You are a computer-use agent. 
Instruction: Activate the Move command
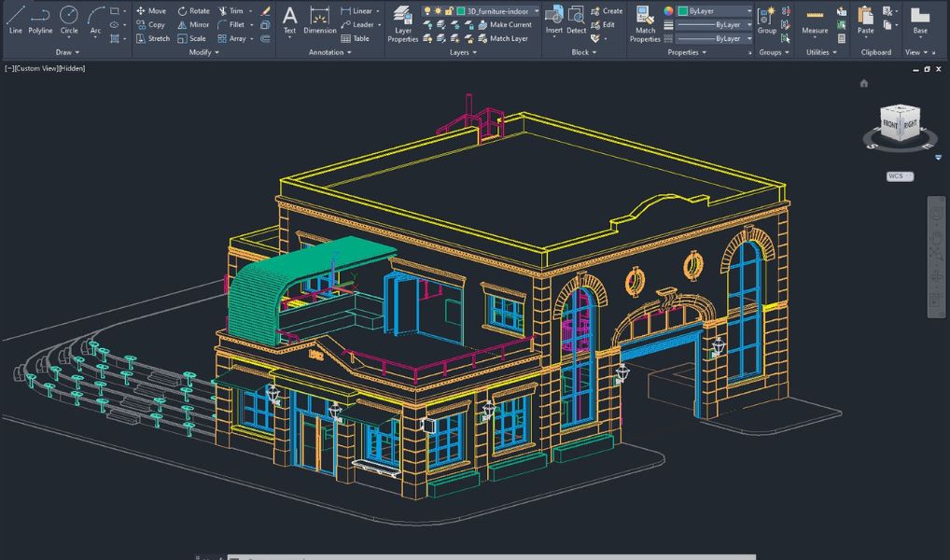151,11
